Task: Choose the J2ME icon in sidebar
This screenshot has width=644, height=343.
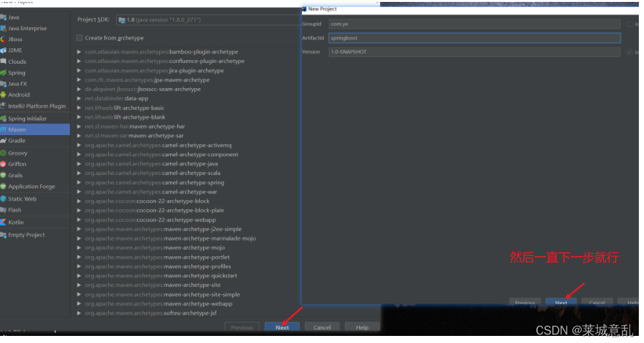Action: 3,50
